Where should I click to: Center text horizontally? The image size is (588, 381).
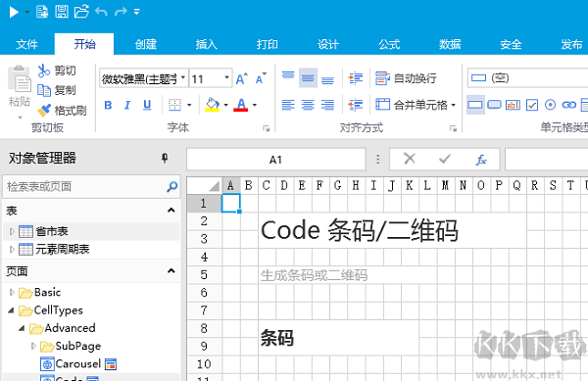[308, 105]
